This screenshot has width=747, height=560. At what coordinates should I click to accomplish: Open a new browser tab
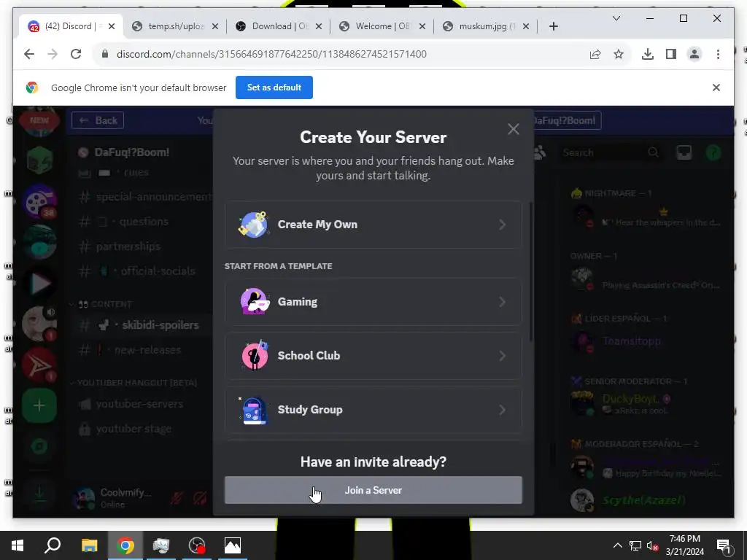pyautogui.click(x=554, y=27)
